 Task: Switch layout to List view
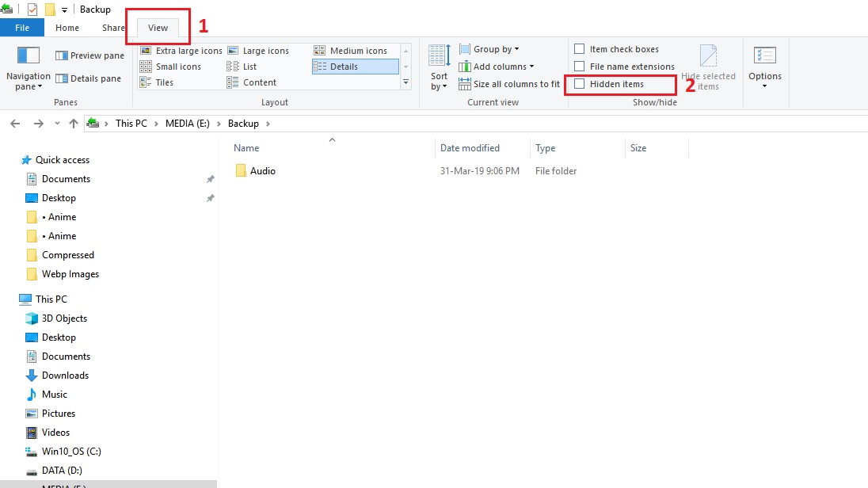click(x=242, y=67)
